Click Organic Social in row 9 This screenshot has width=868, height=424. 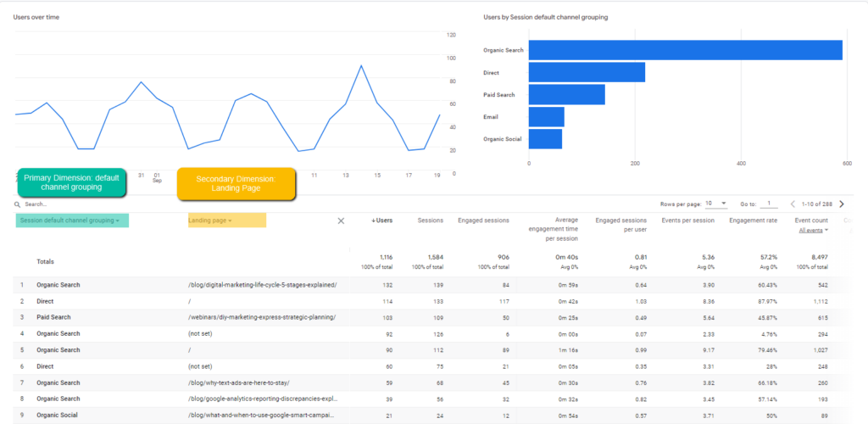coord(57,416)
